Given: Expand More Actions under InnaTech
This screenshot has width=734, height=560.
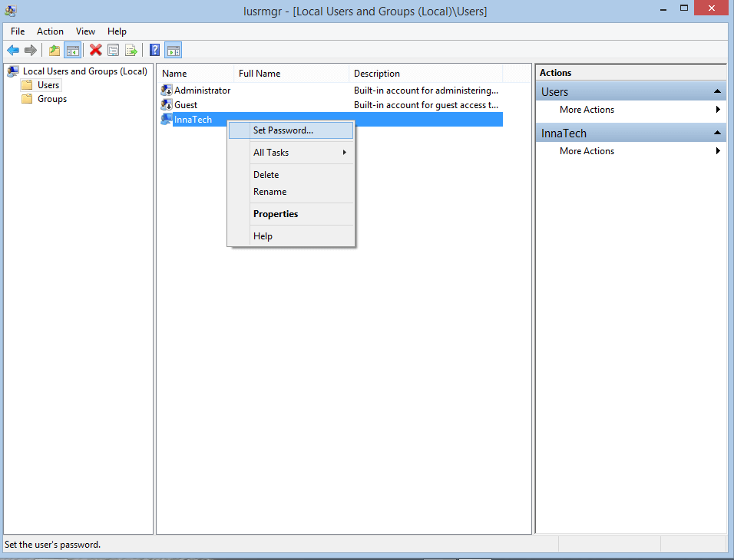Looking at the screenshot, I should pos(587,151).
